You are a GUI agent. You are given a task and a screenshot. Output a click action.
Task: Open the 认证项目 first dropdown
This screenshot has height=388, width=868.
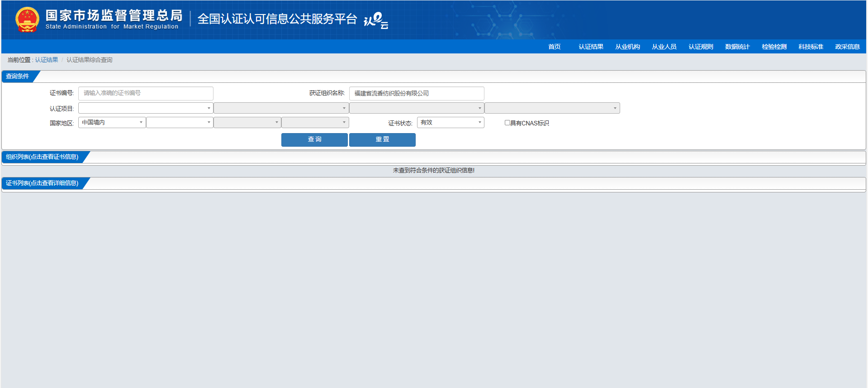coord(146,108)
